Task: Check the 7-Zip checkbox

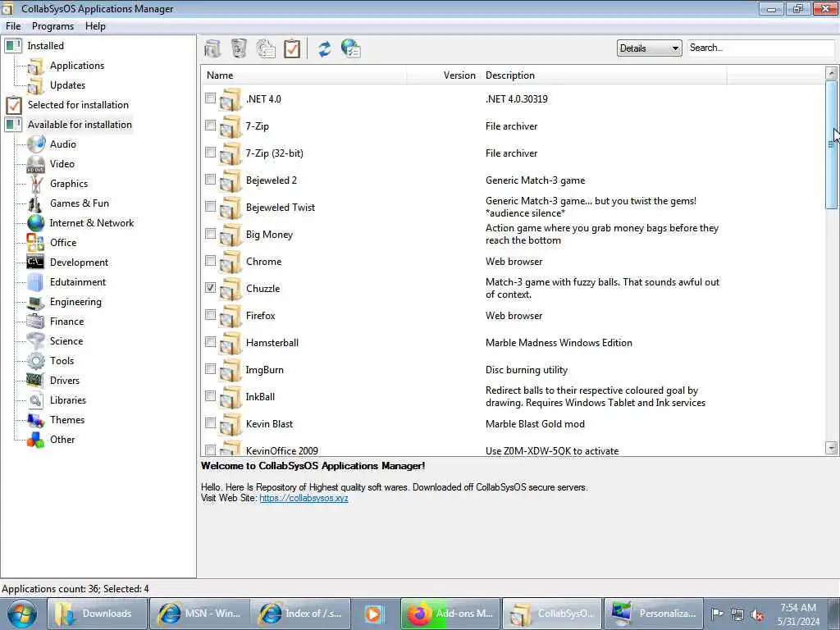Action: [x=211, y=126]
